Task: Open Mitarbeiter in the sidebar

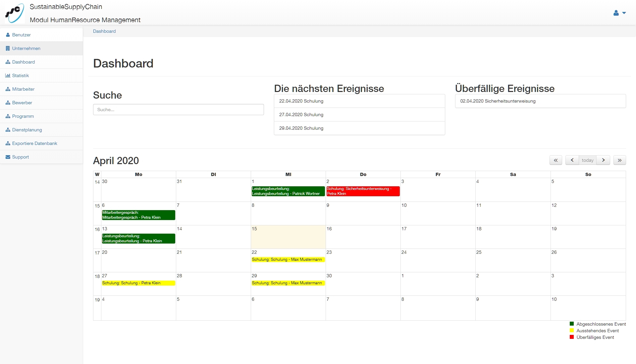Action: (x=23, y=89)
